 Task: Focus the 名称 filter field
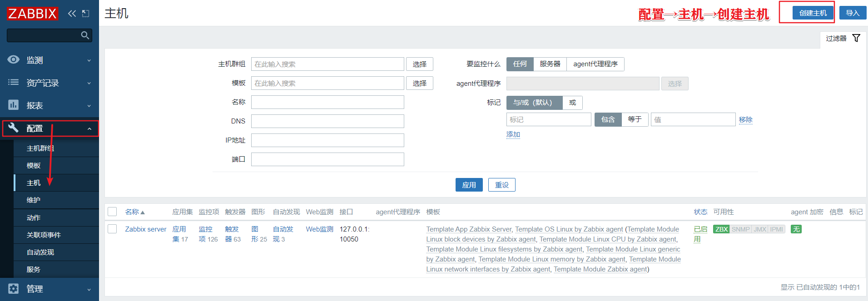327,102
